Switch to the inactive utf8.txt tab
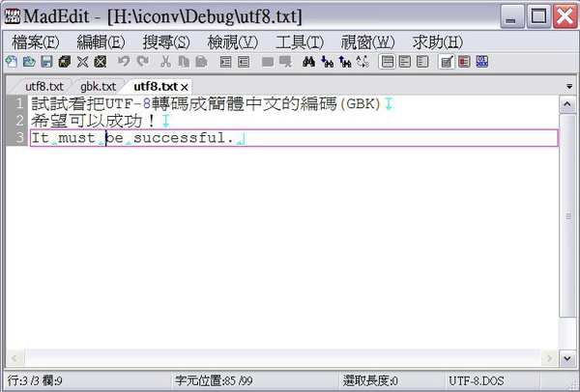The image size is (580, 392). click(44, 87)
